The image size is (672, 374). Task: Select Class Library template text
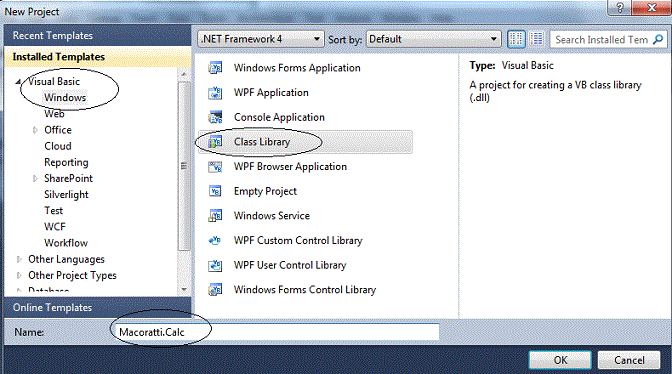click(262, 142)
